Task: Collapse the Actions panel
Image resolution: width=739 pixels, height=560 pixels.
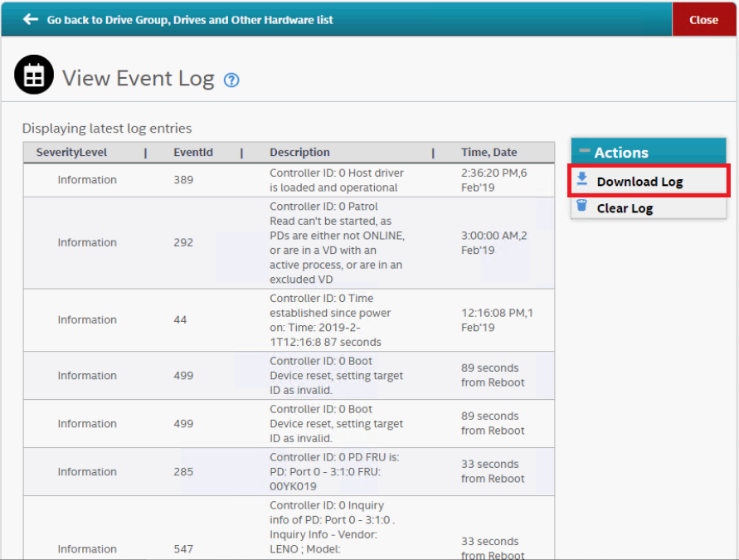Action: pos(585,152)
